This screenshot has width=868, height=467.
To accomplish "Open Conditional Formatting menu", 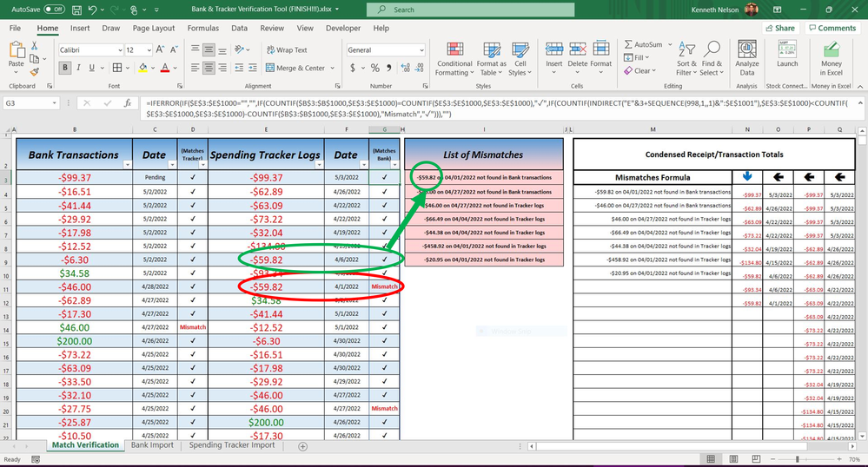I will [x=454, y=59].
